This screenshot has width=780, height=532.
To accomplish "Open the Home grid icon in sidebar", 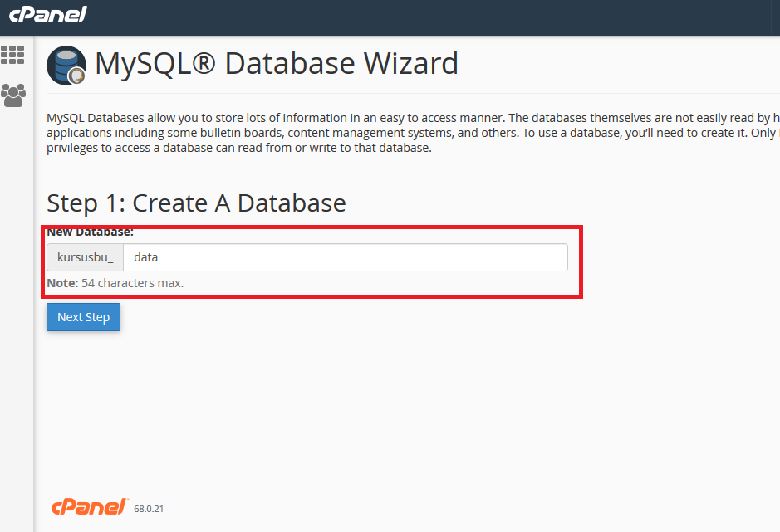I will pos(13,56).
